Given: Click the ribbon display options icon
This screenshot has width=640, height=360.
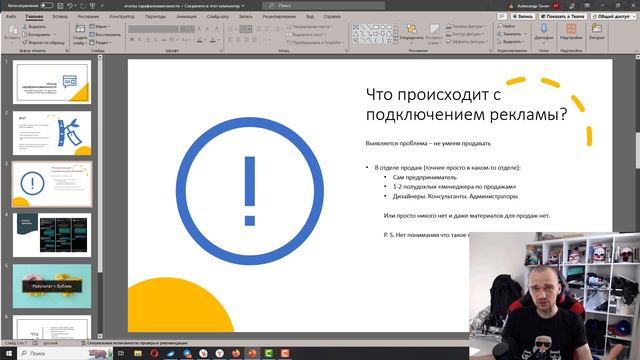Looking at the screenshot, I should pyautogui.click(x=587, y=6).
